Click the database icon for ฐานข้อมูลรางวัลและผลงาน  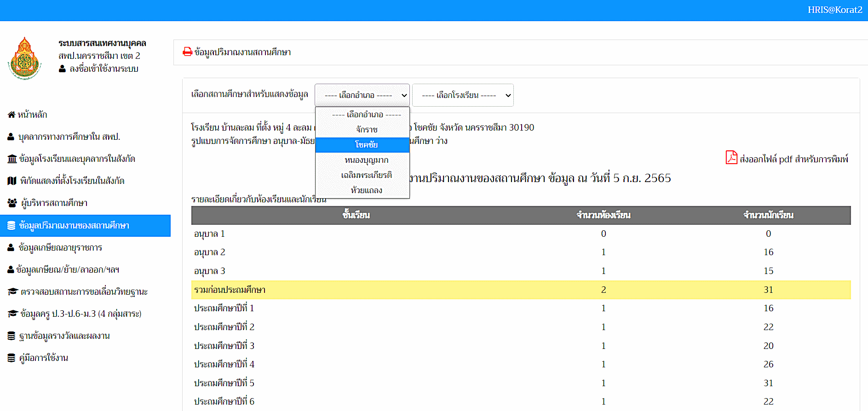tap(11, 336)
